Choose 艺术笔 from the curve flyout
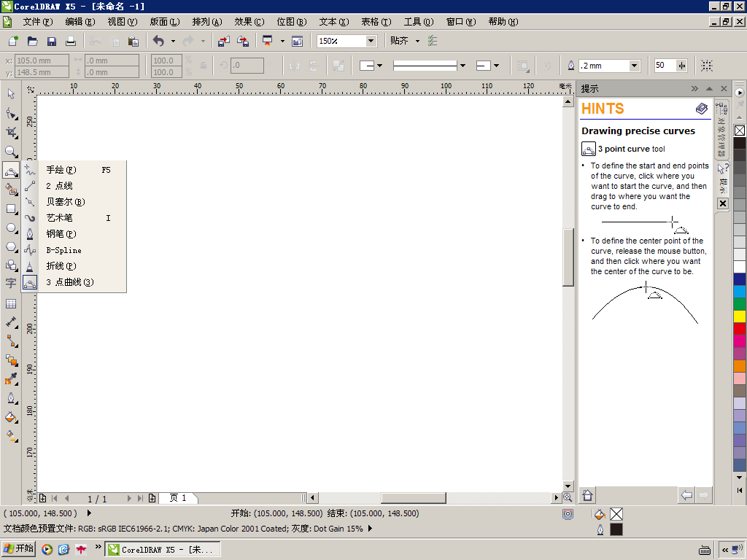 [74, 218]
